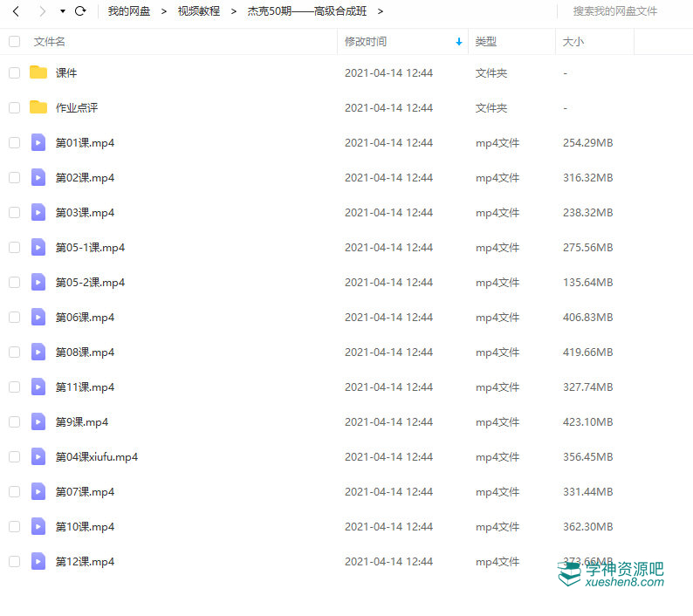The height and width of the screenshot is (616, 693).
Task: Open the navigation history dropdown arrow
Action: [x=62, y=11]
